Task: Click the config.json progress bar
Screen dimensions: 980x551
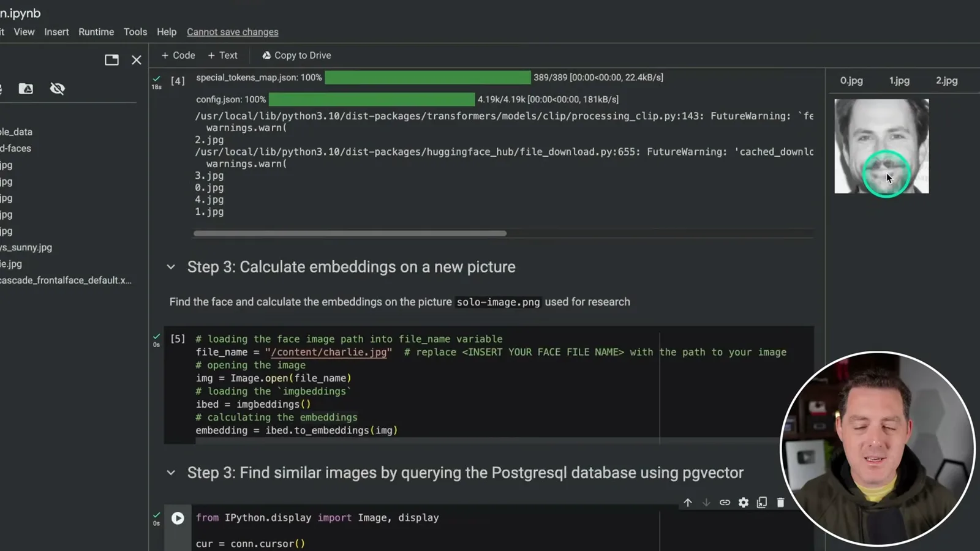Action: (372, 99)
